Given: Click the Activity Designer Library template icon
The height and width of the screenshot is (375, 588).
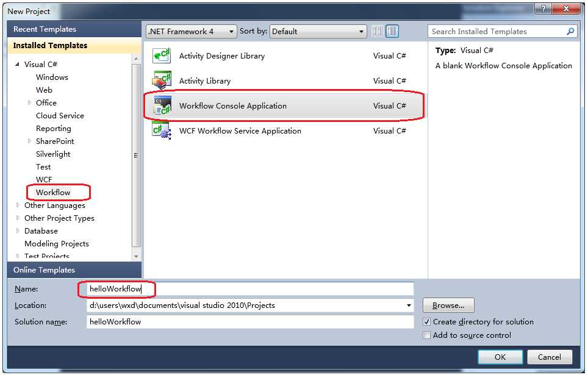Looking at the screenshot, I should click(x=162, y=56).
